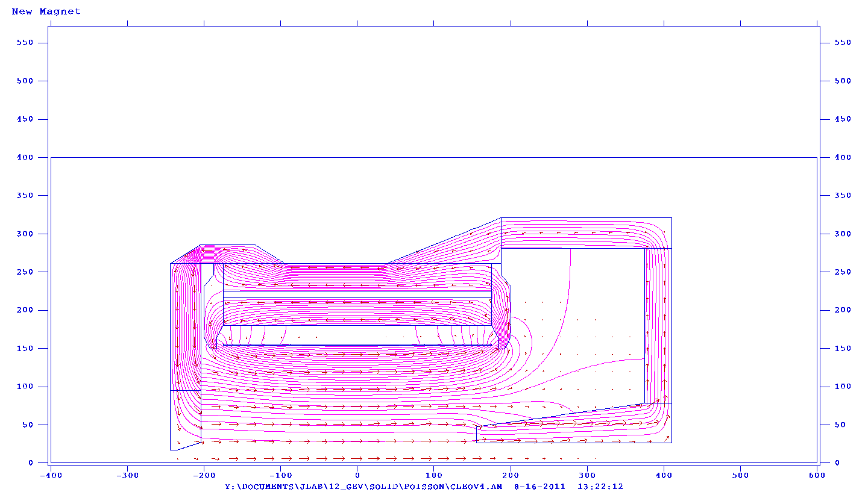Click the 600 label on the horizontal axis
Viewport: 868px width, 492px height.
tap(817, 475)
